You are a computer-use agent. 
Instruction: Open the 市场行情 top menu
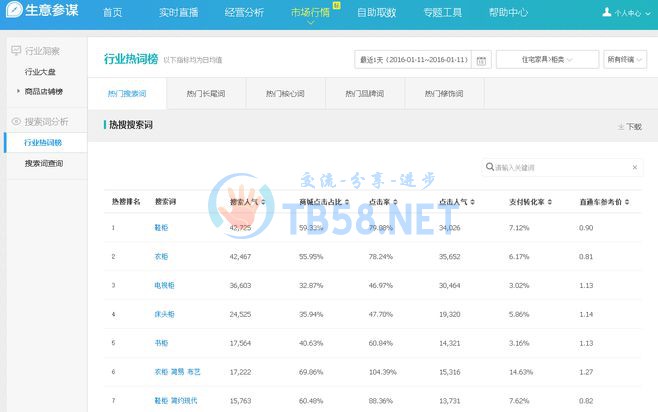tap(312, 13)
